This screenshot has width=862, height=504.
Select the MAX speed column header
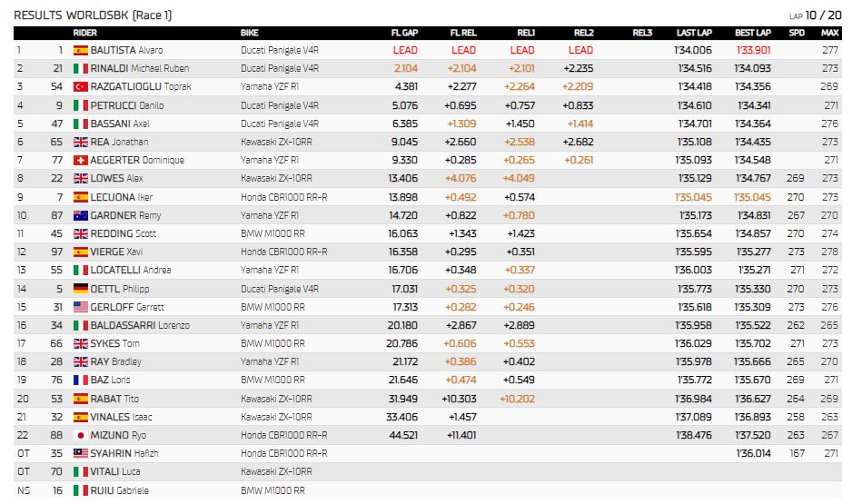pos(829,33)
